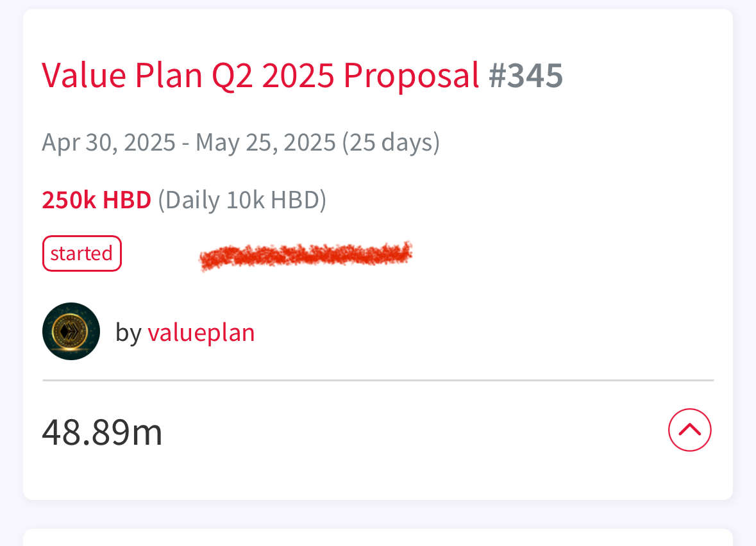The image size is (756, 546).
Task: Click the Apr 30, 2025 start date
Action: click(x=109, y=143)
